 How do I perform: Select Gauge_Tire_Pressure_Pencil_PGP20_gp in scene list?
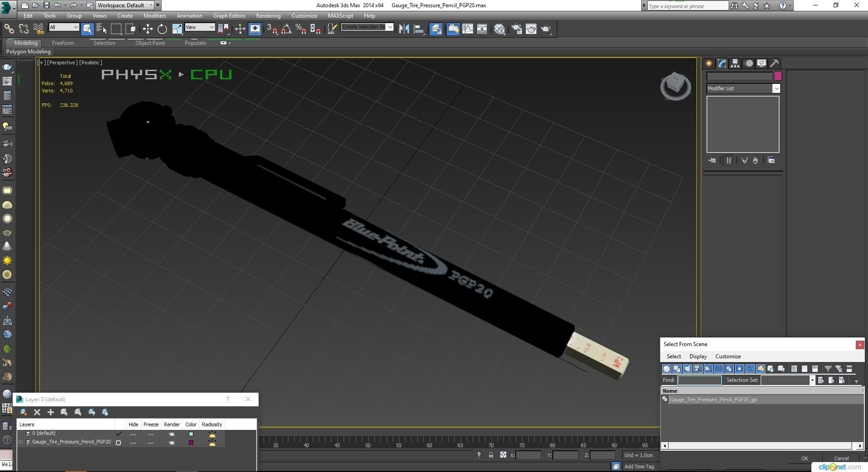point(762,400)
